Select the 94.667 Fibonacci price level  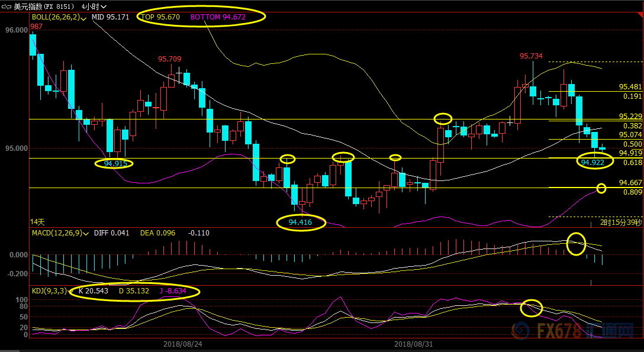(630, 183)
